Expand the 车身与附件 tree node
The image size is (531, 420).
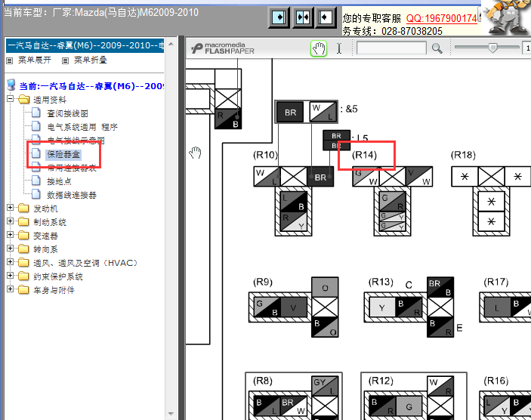click(10, 289)
